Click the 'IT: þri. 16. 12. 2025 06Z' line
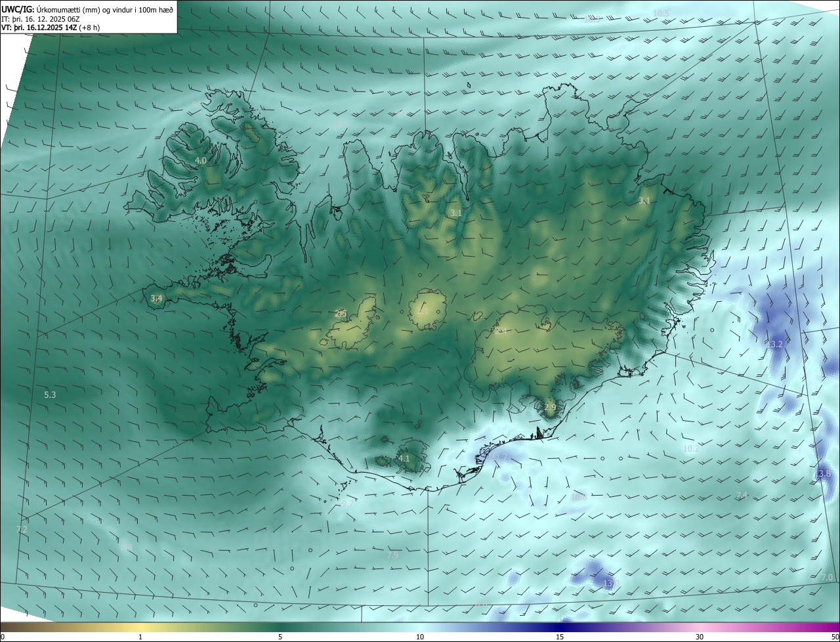The width and height of the screenshot is (840, 642). (41, 19)
